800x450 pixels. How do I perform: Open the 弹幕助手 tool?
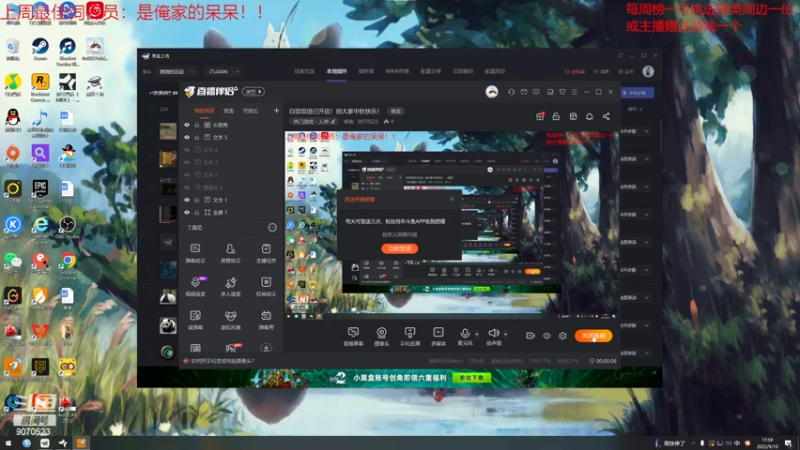(195, 253)
